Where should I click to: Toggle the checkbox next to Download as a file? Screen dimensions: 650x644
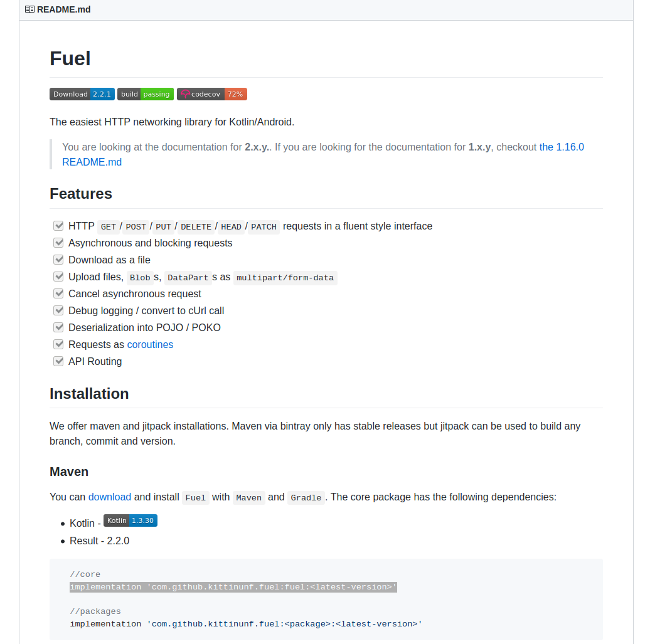tap(58, 259)
